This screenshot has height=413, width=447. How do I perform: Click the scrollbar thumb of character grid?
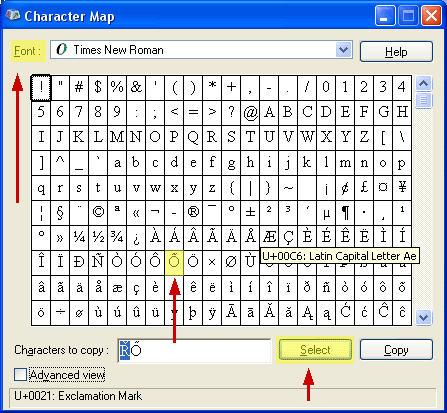[423, 100]
